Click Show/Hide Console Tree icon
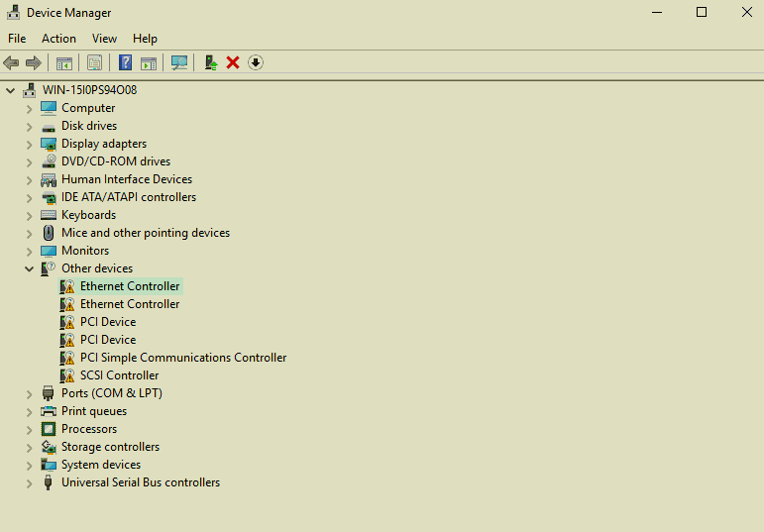Viewport: 764px width, 532px height. pyautogui.click(x=64, y=62)
